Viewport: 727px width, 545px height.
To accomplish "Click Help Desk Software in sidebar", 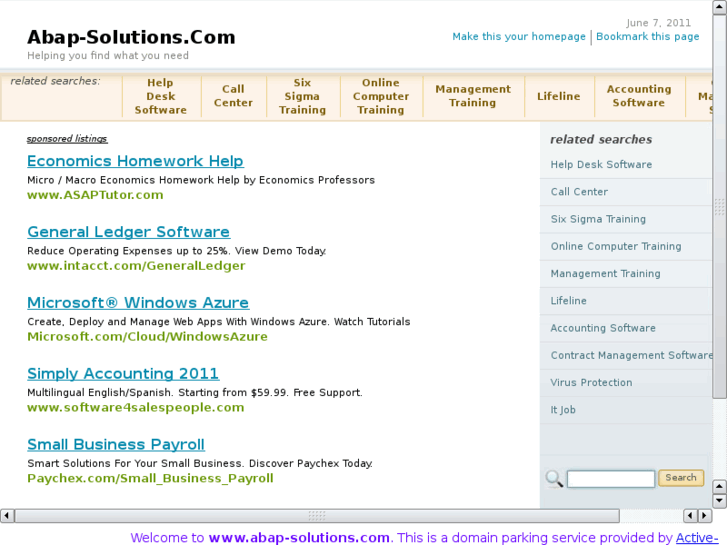I will pyautogui.click(x=601, y=165).
